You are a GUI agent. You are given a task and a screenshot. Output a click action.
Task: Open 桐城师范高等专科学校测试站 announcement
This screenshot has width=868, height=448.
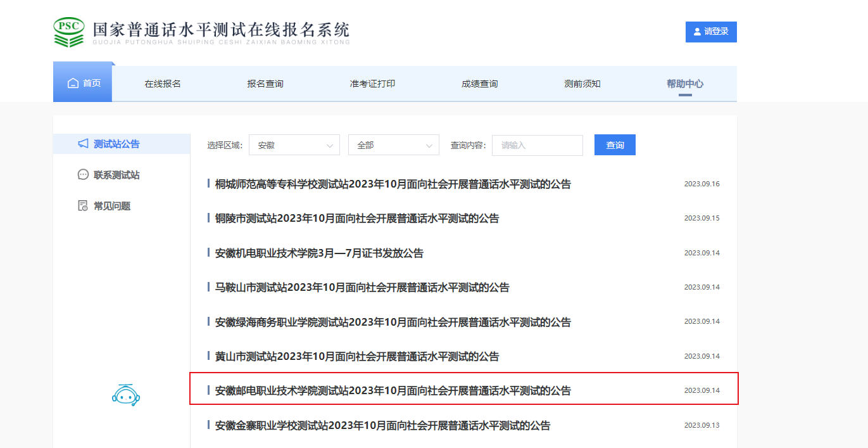[x=393, y=184]
